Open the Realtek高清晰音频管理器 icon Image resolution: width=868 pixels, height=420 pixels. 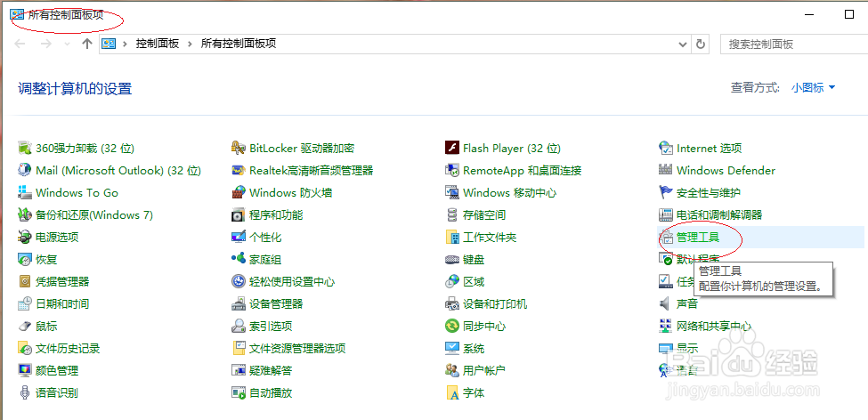click(239, 171)
